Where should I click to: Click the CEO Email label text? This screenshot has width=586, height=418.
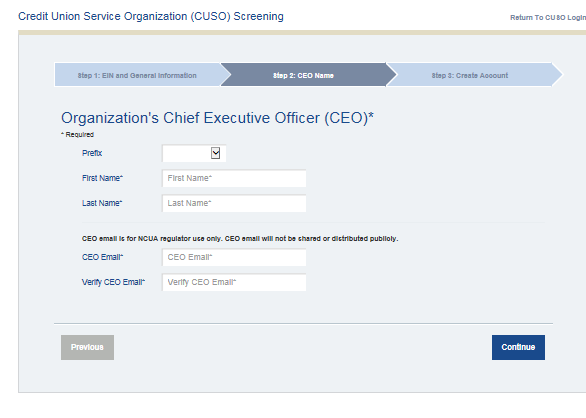tap(102, 257)
